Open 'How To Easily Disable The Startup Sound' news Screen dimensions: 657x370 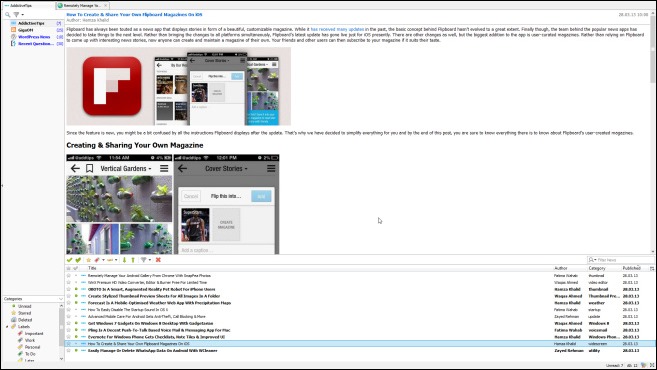128,310
